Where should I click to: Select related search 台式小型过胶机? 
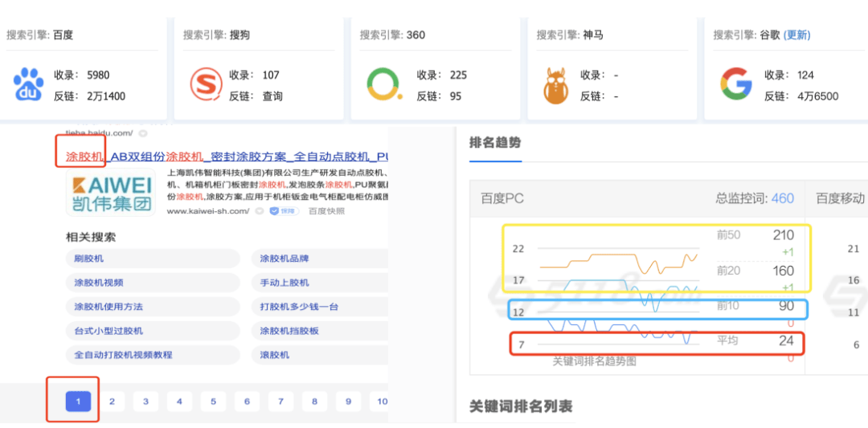click(x=152, y=331)
